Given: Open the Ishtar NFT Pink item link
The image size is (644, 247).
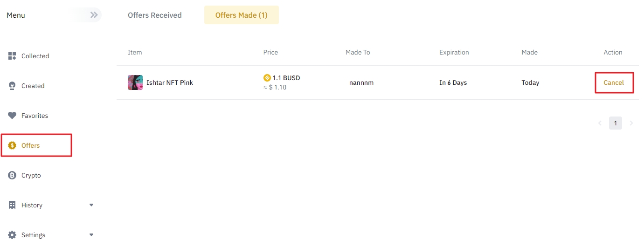Looking at the screenshot, I should coord(170,82).
